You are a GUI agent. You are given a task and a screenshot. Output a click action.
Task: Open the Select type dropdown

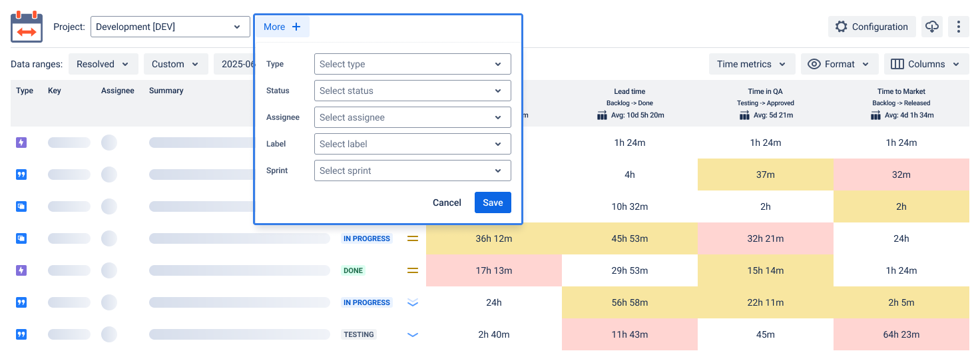[413, 64]
